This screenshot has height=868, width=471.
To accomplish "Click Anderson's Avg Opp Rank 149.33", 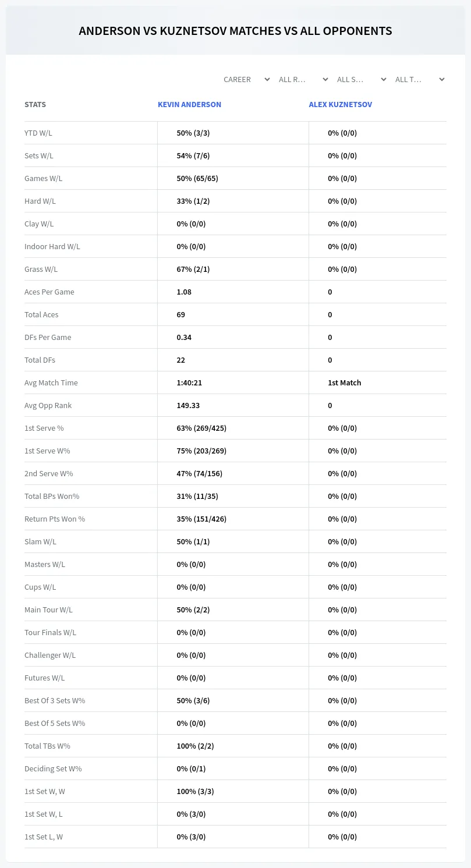I will click(188, 405).
